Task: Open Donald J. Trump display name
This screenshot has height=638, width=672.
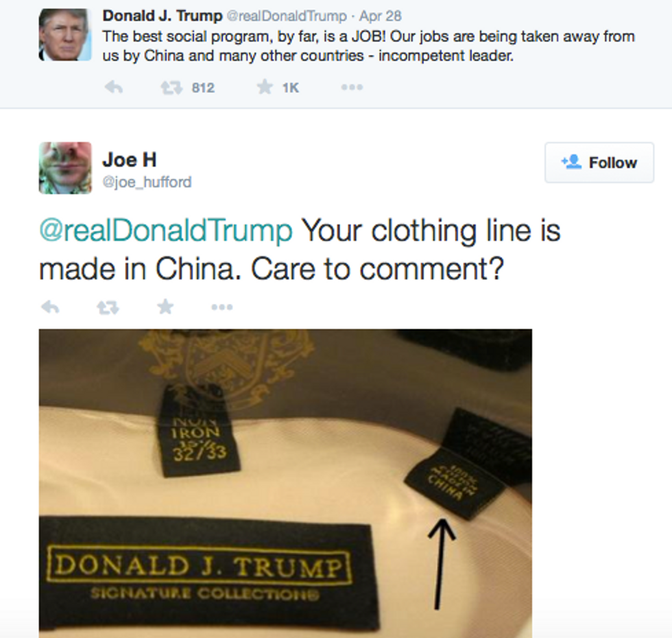Action: click(163, 16)
